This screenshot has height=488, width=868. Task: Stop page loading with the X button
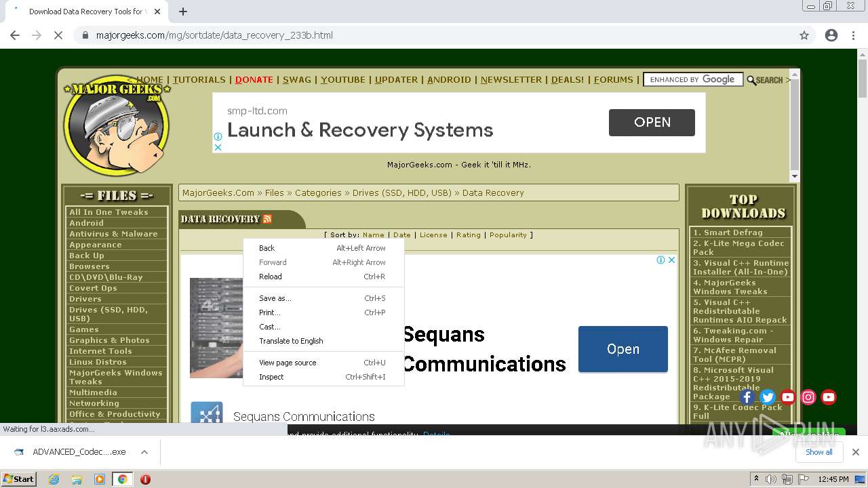[x=58, y=35]
